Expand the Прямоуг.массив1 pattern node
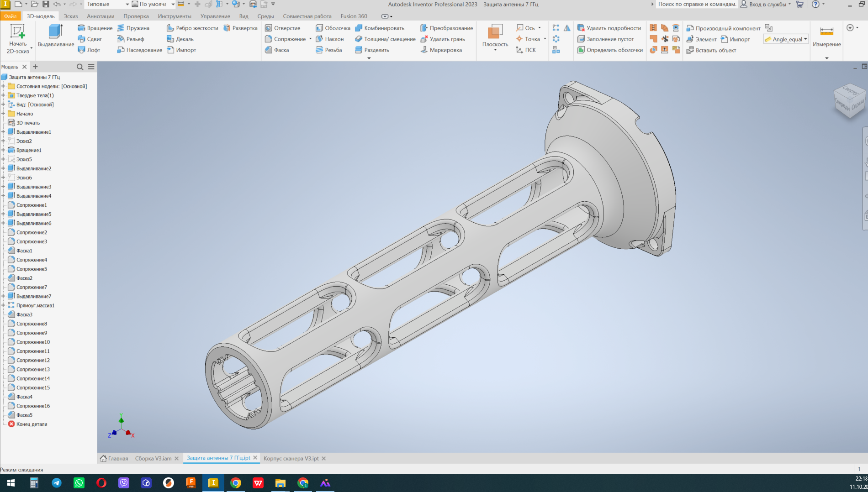This screenshot has height=492, width=868. pos(3,305)
